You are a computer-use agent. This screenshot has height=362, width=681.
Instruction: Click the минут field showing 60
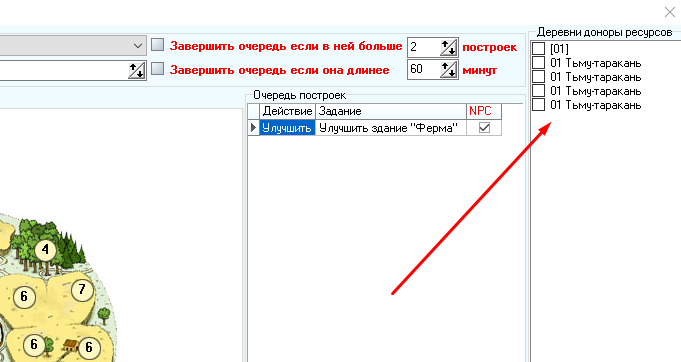[424, 69]
